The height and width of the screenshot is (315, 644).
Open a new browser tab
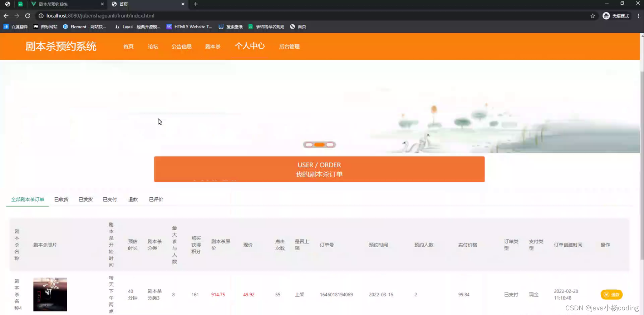pyautogui.click(x=196, y=4)
